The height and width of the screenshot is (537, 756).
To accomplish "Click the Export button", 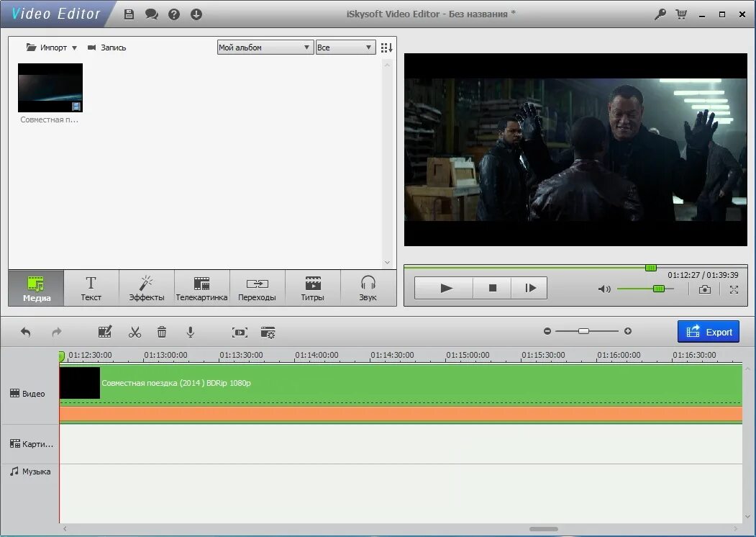I will 709,332.
